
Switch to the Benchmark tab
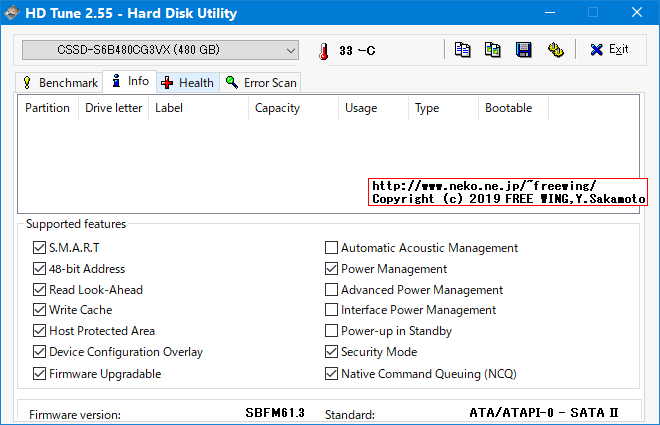pos(59,82)
